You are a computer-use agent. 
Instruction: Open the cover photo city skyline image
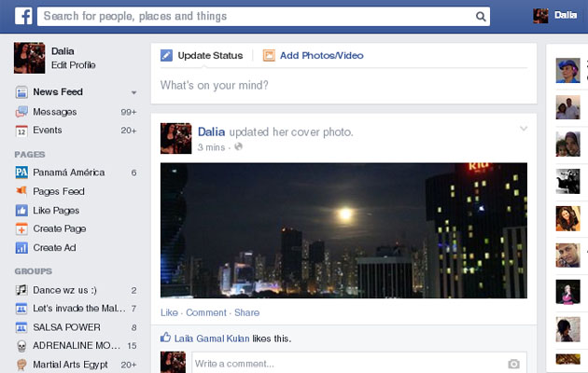[x=343, y=230]
